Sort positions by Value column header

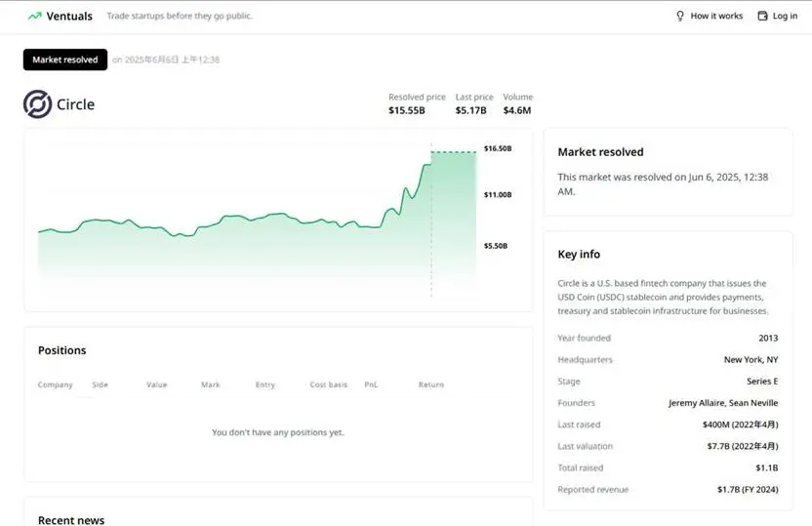(x=157, y=384)
